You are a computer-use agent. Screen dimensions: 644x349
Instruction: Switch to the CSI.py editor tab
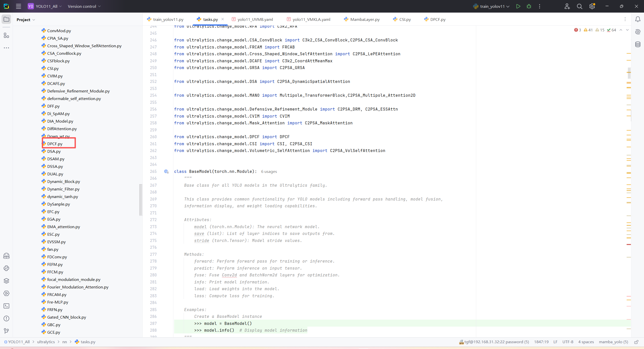tap(405, 19)
